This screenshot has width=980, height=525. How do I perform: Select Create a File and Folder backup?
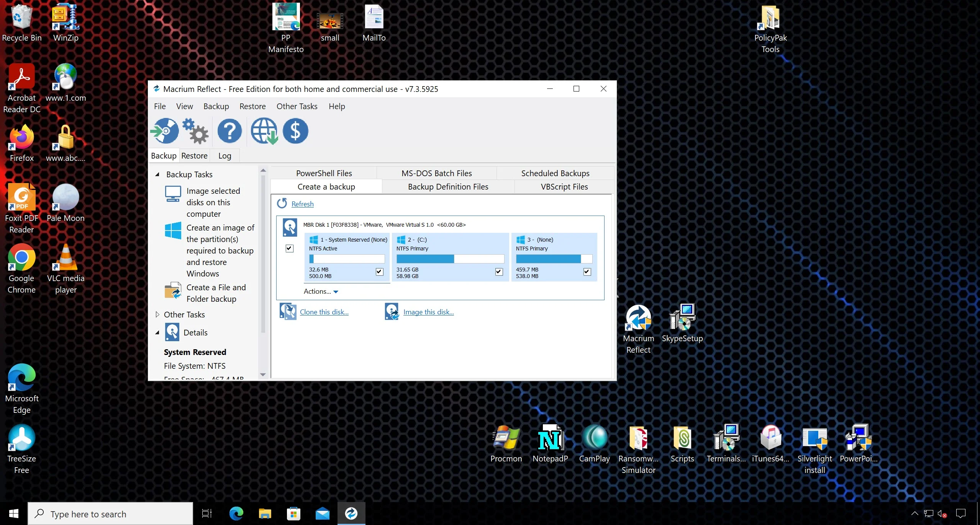[210, 293]
